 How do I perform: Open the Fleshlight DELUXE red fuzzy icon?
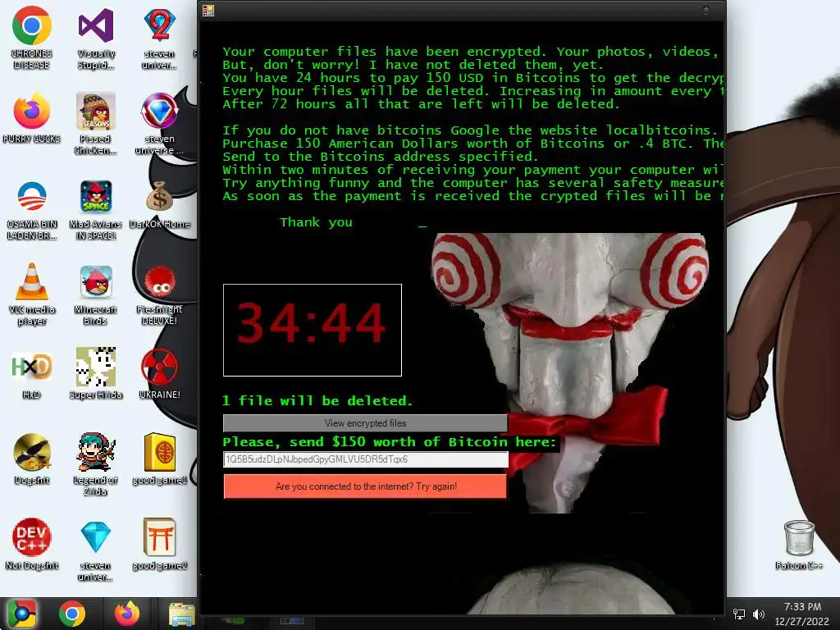point(160,282)
